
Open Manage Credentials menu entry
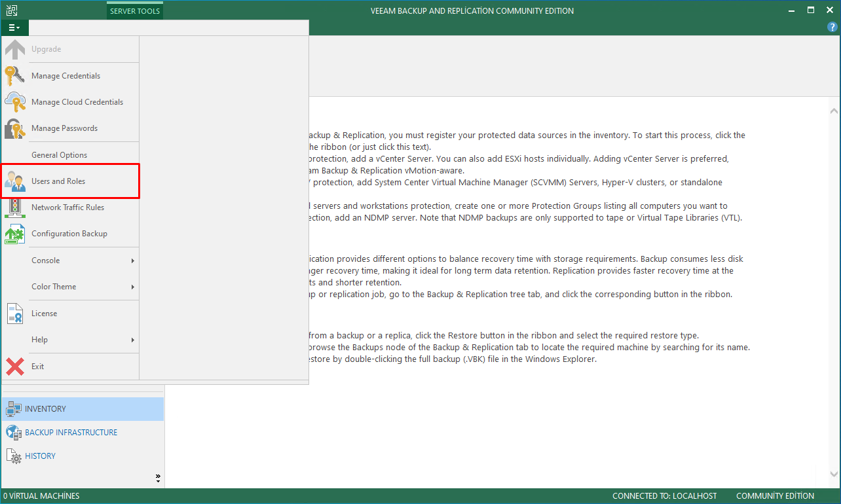click(x=71, y=76)
